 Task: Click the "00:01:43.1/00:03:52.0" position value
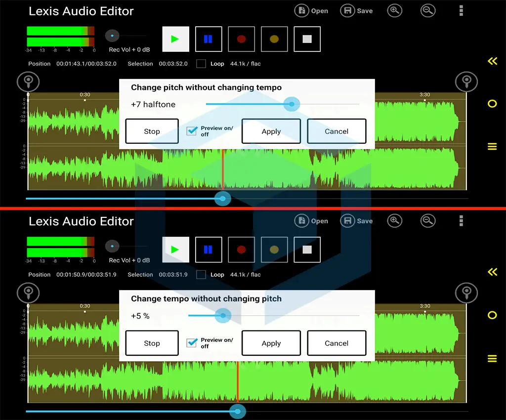pyautogui.click(x=86, y=64)
